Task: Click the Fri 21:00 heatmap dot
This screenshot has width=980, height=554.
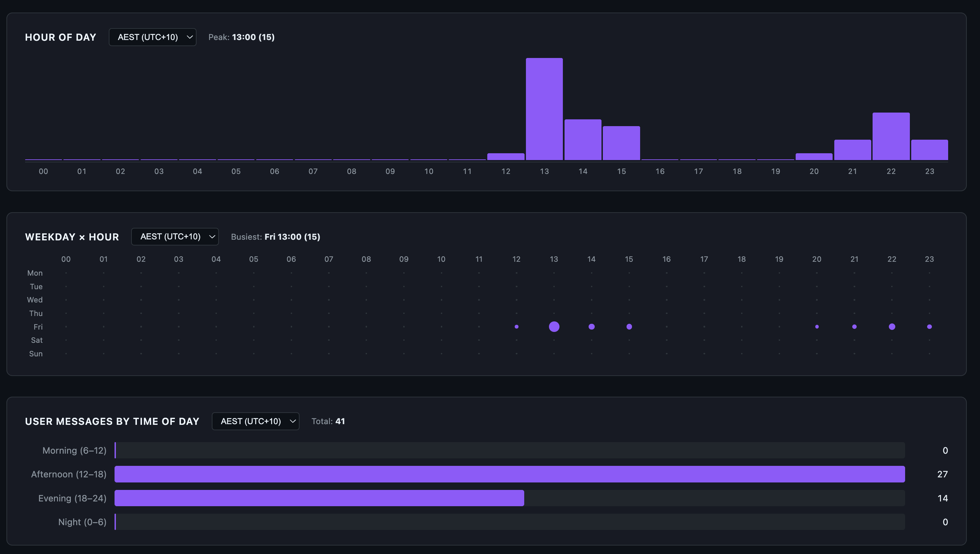Action: pos(854,327)
